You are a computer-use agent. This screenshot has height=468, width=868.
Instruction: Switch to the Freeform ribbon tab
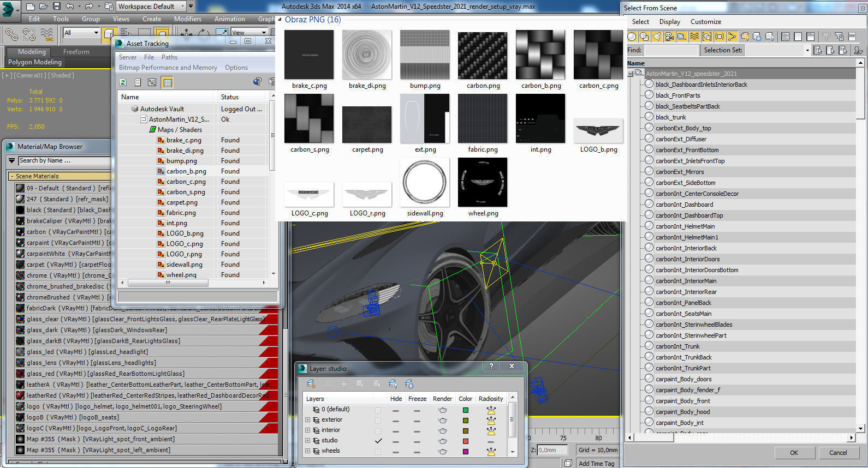point(76,52)
